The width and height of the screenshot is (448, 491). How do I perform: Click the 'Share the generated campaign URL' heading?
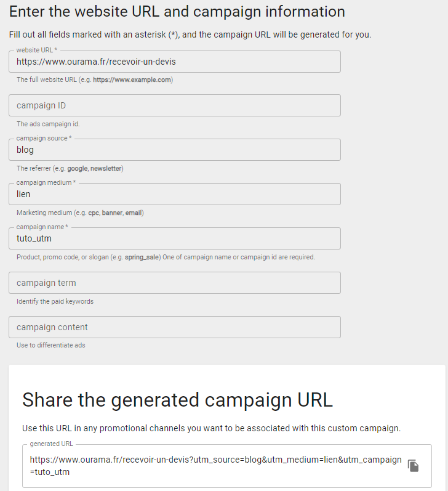[x=177, y=400]
